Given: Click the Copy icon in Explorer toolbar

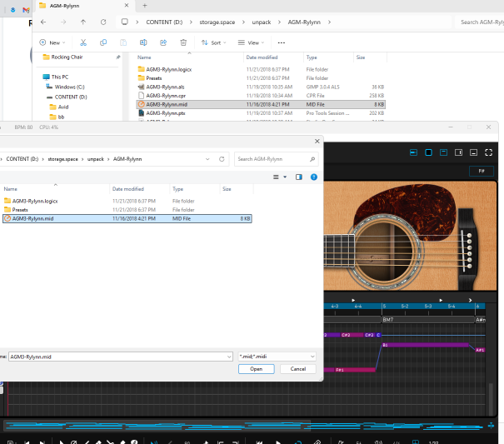Looking at the screenshot, I should pyautogui.click(x=103, y=42).
